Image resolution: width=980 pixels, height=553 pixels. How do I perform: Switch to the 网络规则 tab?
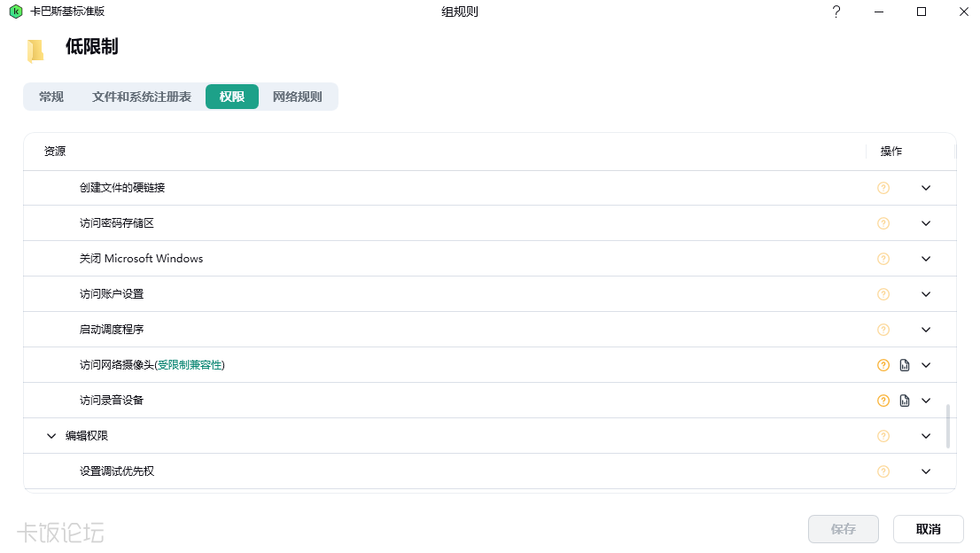coord(298,97)
